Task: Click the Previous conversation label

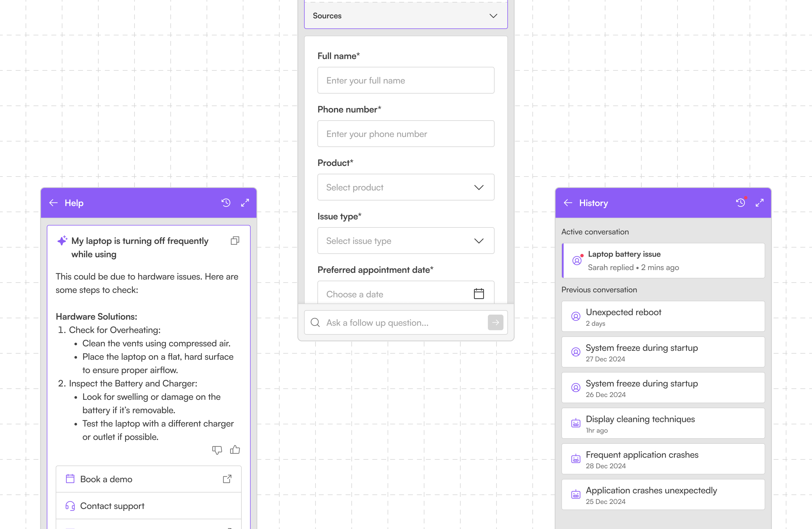Action: click(599, 290)
